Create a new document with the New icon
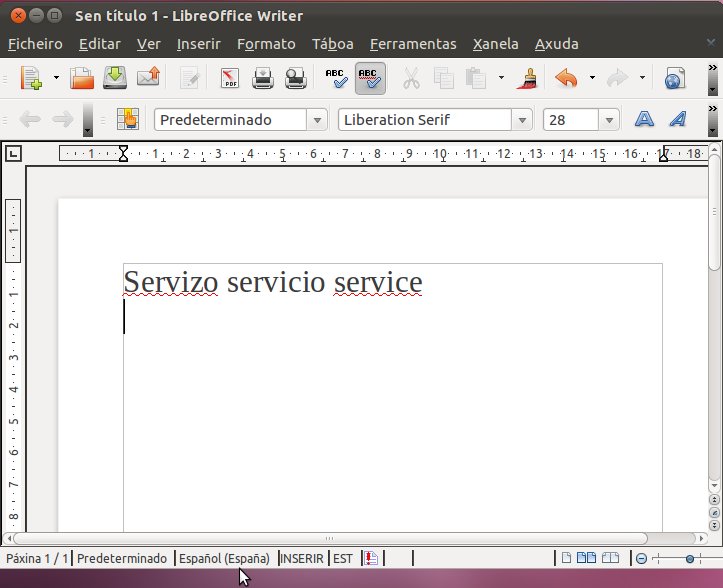The image size is (723, 588). pos(31,78)
